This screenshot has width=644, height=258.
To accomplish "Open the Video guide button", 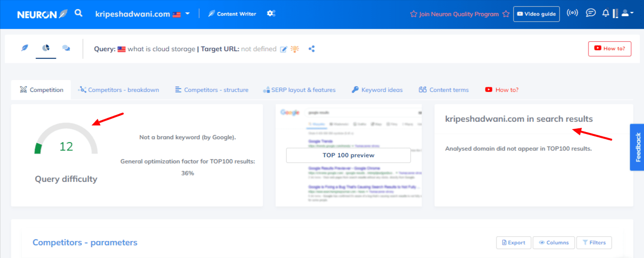I will (536, 14).
